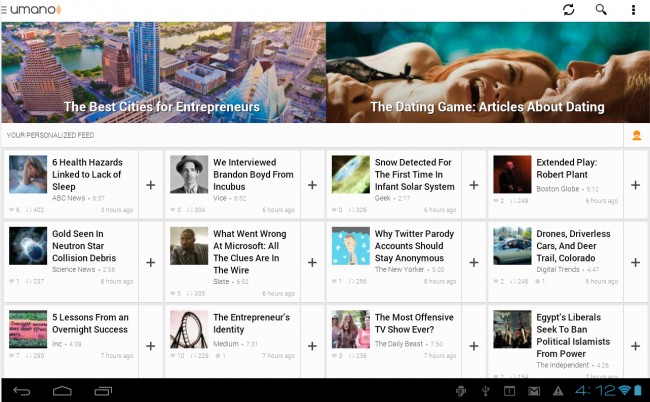Open the Twitter parody bird illustration thumbnail
Screen dimensions: 650x402
pyautogui.click(x=351, y=246)
